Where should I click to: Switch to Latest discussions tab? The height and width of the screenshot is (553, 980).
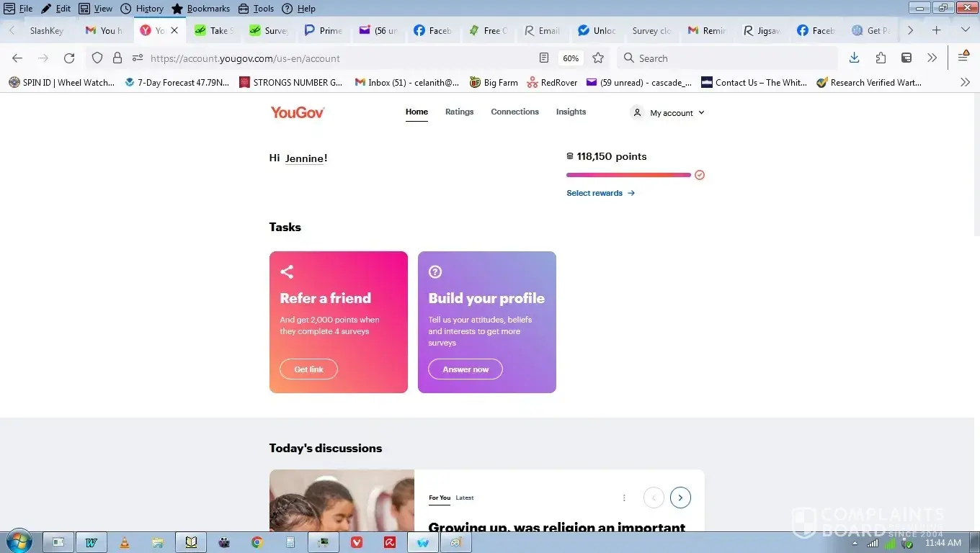pyautogui.click(x=465, y=498)
